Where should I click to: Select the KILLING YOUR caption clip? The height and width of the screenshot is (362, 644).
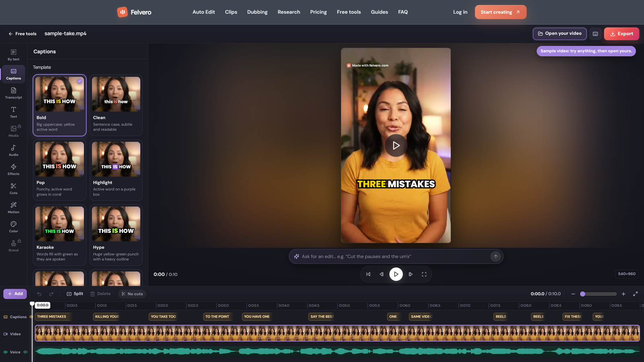point(107,317)
